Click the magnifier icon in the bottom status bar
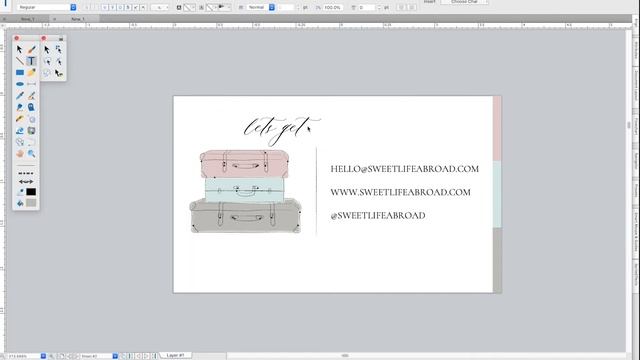Viewport: 640px width, 360px height. click(x=52, y=356)
